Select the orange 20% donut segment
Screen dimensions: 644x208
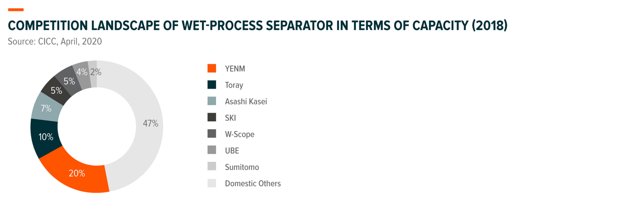77,173
